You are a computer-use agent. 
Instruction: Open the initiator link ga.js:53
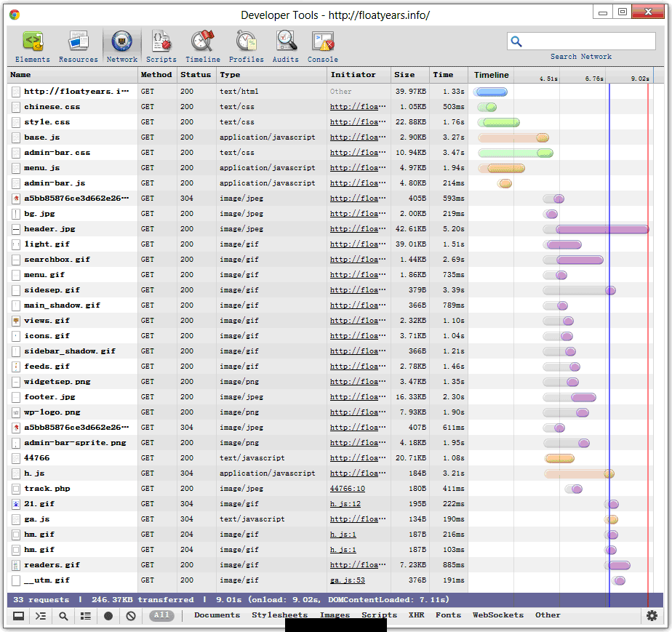click(x=348, y=580)
